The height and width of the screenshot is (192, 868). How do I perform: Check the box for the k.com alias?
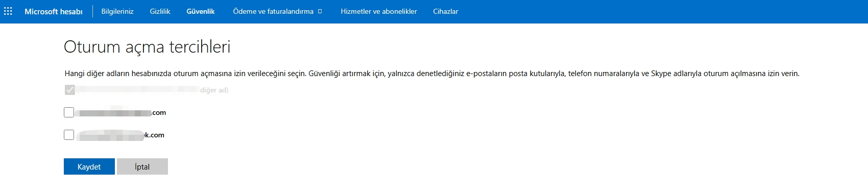coord(69,135)
